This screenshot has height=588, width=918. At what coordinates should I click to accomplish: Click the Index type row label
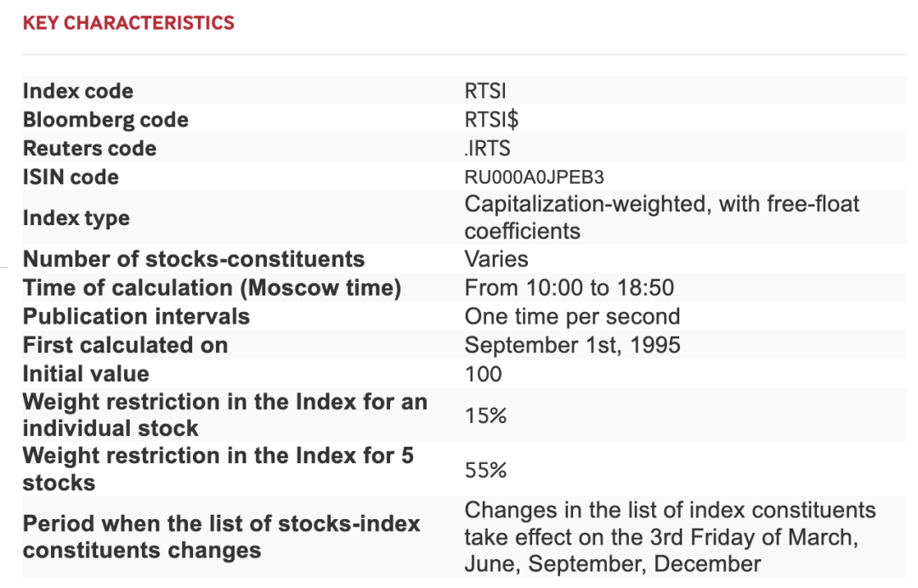(76, 218)
